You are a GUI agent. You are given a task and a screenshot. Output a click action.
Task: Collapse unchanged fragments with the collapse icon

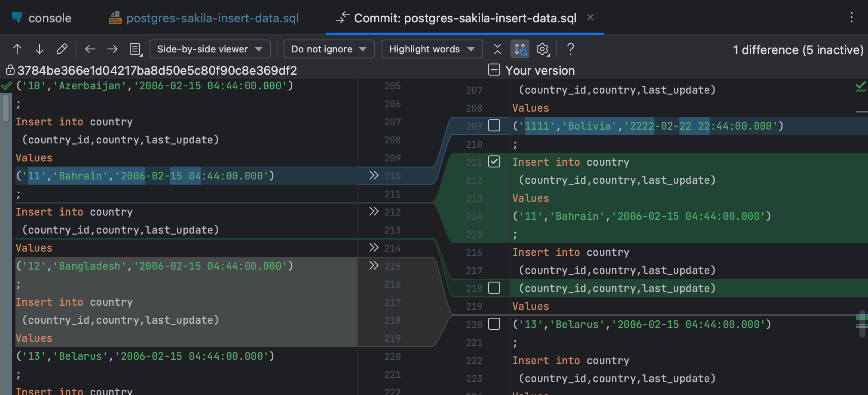497,49
